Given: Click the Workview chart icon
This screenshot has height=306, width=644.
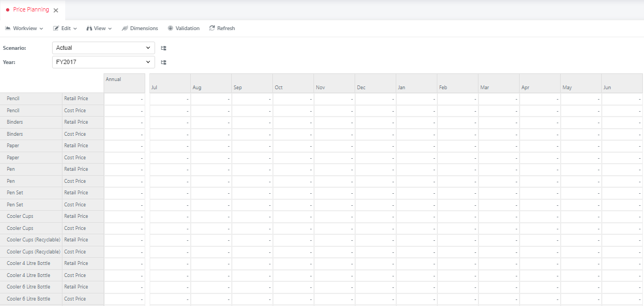Looking at the screenshot, I should pyautogui.click(x=8, y=28).
